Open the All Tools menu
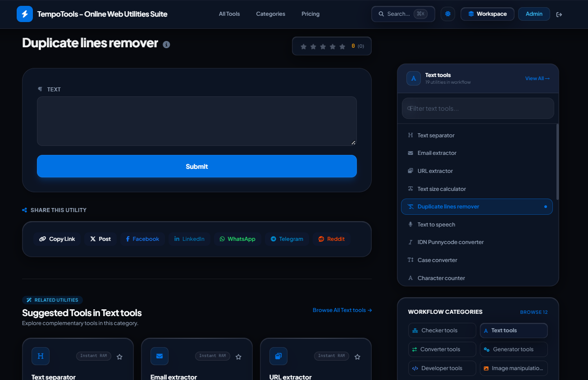 pos(229,14)
